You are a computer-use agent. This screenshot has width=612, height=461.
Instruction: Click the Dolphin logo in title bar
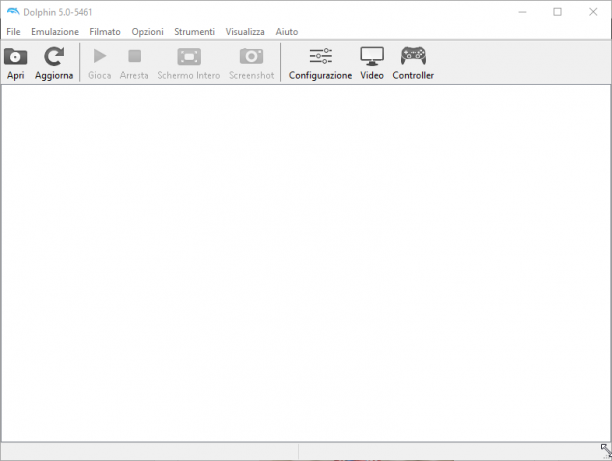point(13,12)
